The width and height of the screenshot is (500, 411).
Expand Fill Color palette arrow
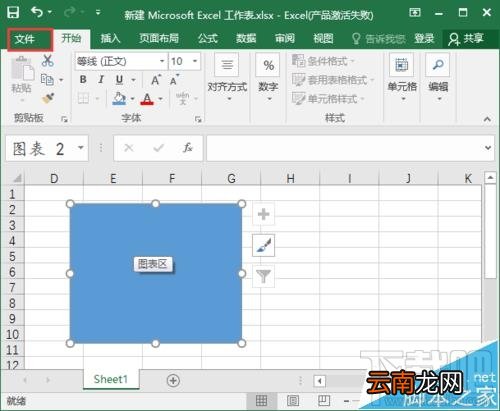pyautogui.click(x=132, y=99)
